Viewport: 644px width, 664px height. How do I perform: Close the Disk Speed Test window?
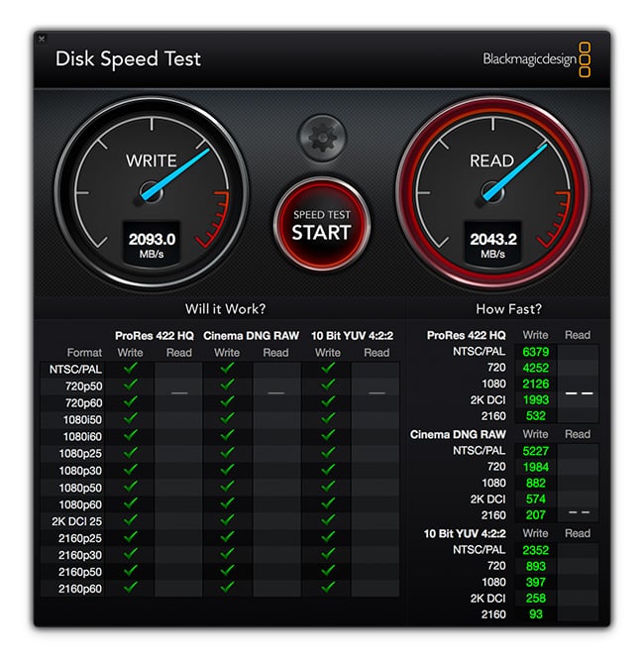[42, 39]
